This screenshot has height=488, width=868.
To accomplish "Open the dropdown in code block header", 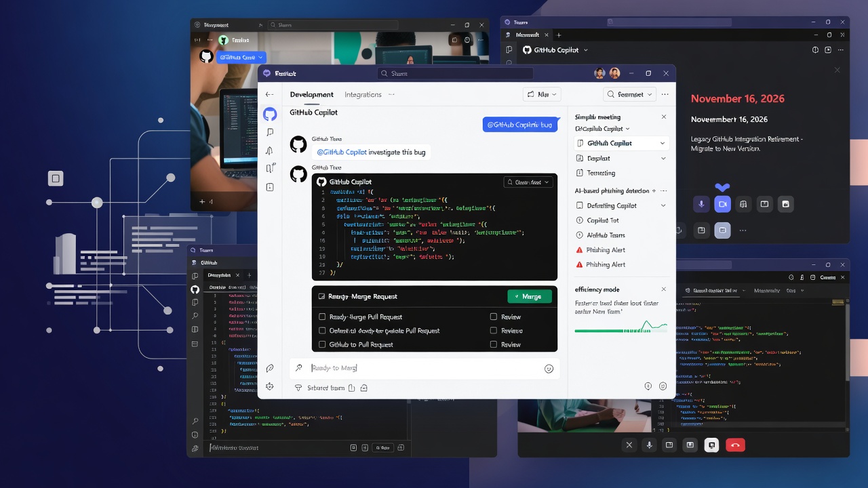I will 528,182.
